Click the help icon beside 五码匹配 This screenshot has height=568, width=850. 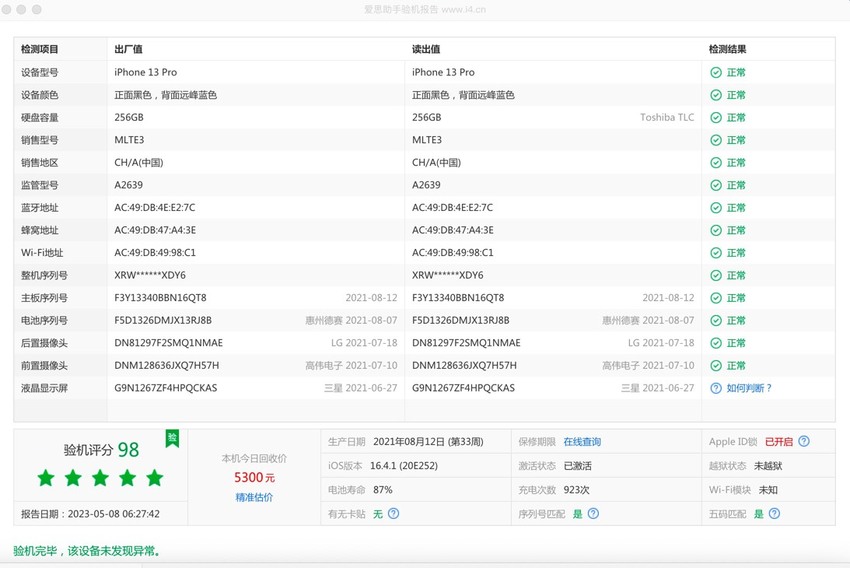coord(775,513)
